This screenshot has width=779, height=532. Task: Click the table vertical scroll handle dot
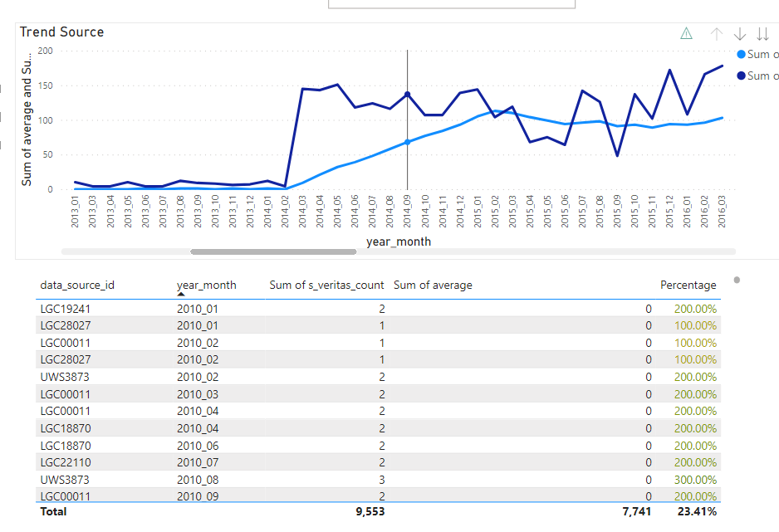pos(737,280)
